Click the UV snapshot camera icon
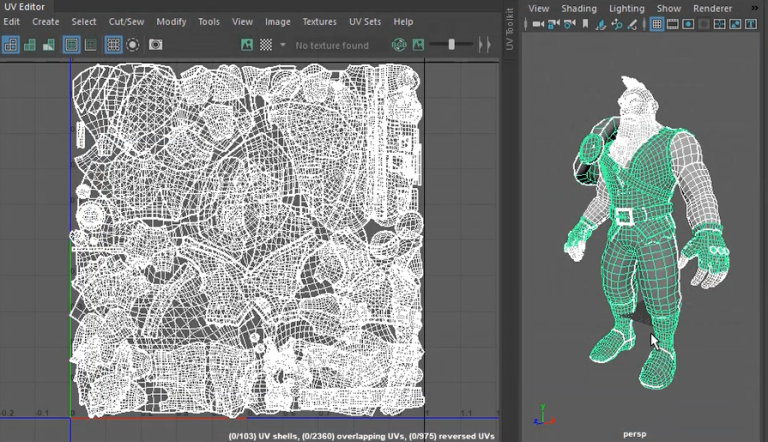Screen dimensions: 768x442 click(156, 45)
